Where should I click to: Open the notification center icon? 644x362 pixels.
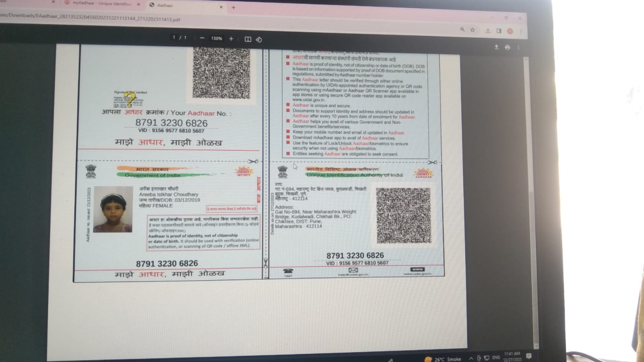point(529,356)
